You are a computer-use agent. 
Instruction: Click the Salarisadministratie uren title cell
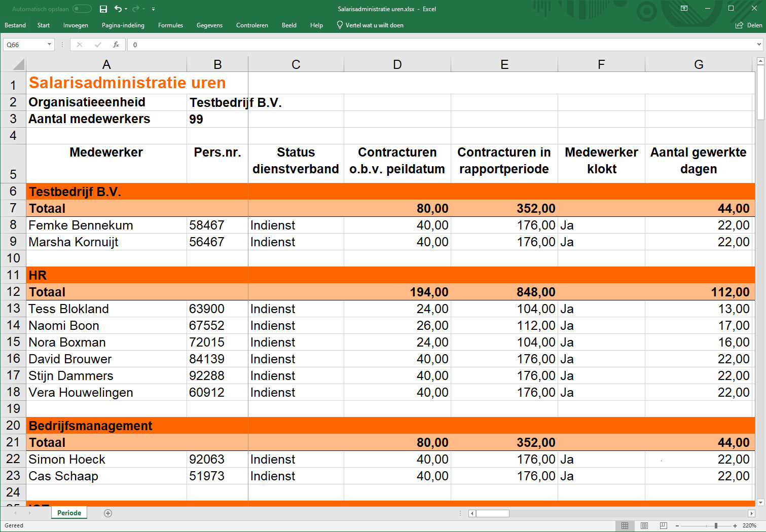[127, 83]
